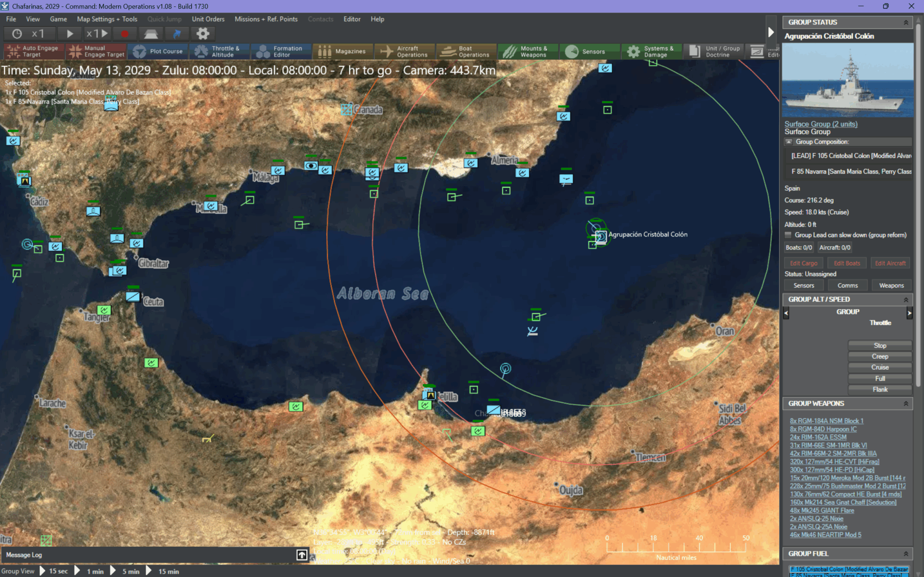Image resolution: width=924 pixels, height=577 pixels.
Task: Click the red record button
Action: click(x=125, y=34)
